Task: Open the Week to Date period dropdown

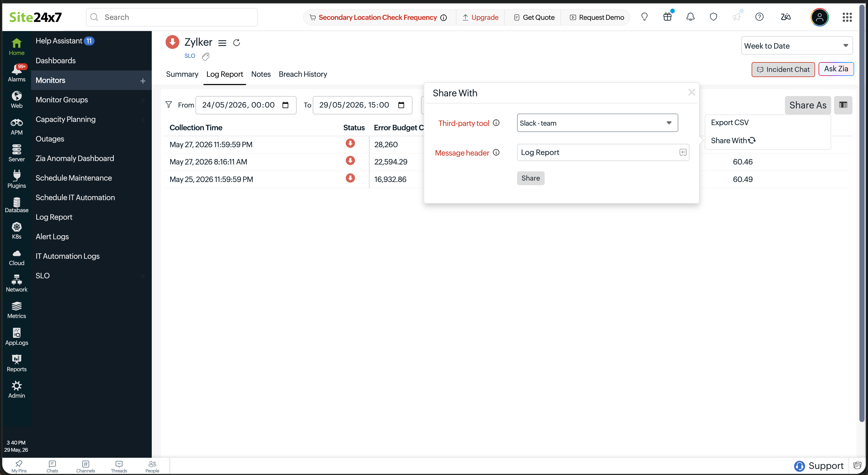Action: [x=796, y=45]
